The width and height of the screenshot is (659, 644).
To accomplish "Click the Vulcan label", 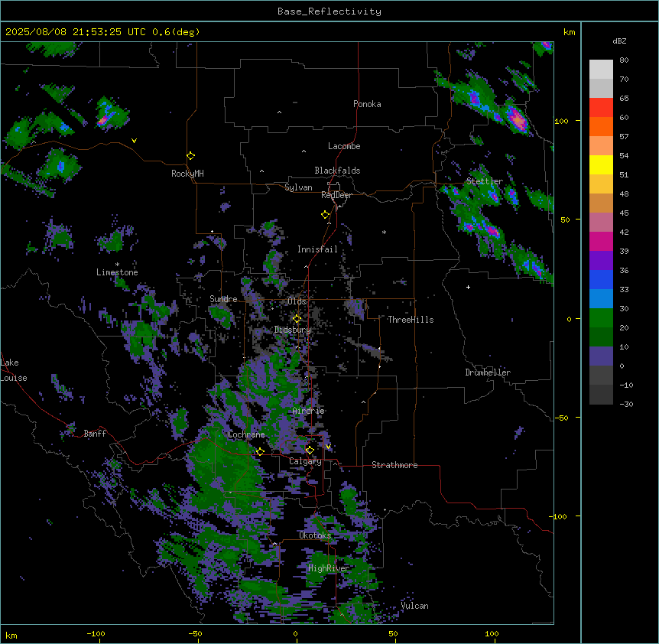I will pos(414,606).
